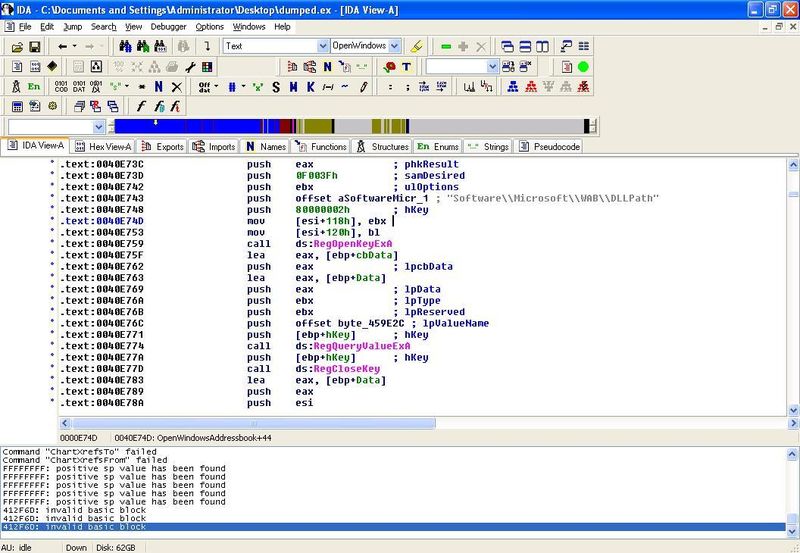Open the empty combo box near T icon
800x553 pixels.
492,67
